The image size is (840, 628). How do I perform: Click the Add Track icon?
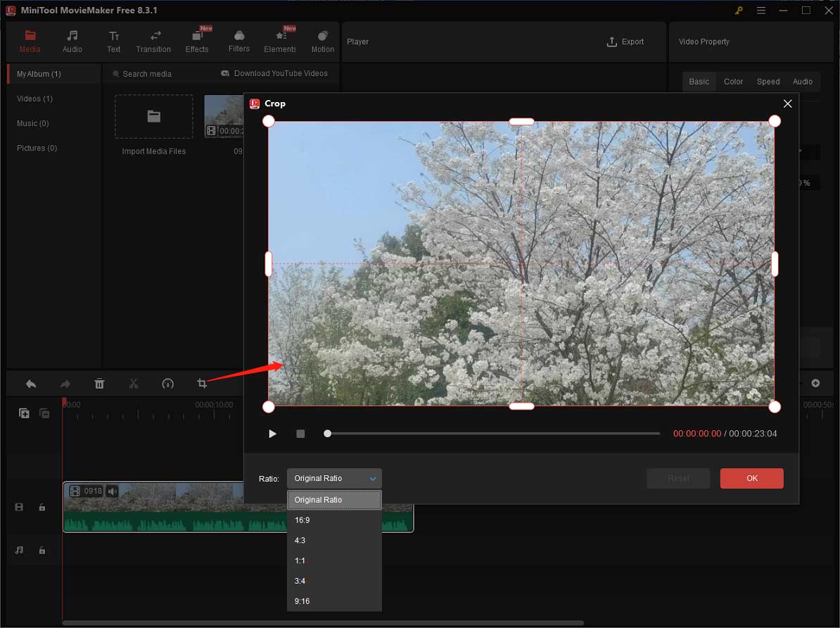(24, 413)
